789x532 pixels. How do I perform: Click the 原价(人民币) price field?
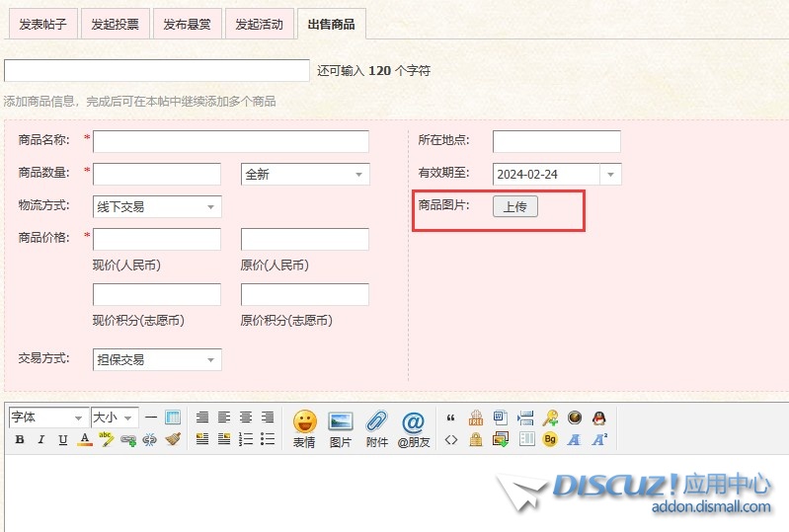305,239
